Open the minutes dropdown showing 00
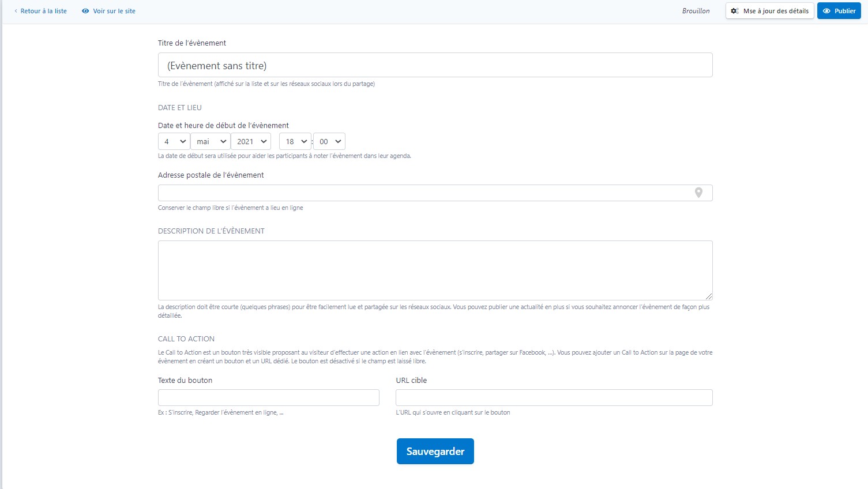The width and height of the screenshot is (868, 489). pyautogui.click(x=329, y=141)
